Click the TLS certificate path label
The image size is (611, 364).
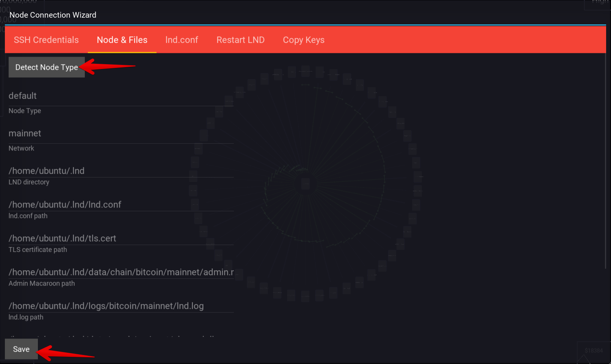pyautogui.click(x=38, y=250)
